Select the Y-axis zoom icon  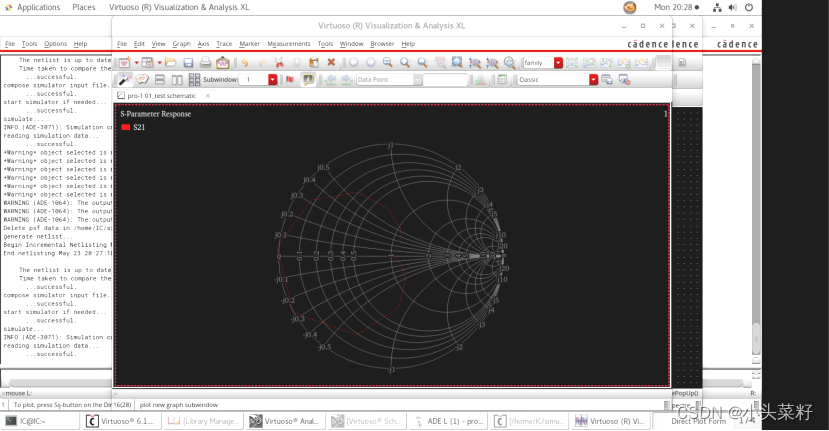492,62
